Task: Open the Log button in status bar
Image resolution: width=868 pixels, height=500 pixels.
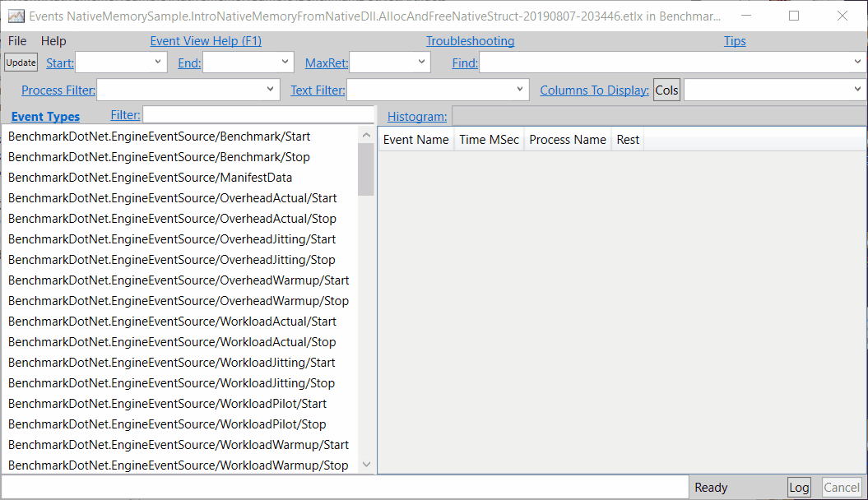Action: 799,488
